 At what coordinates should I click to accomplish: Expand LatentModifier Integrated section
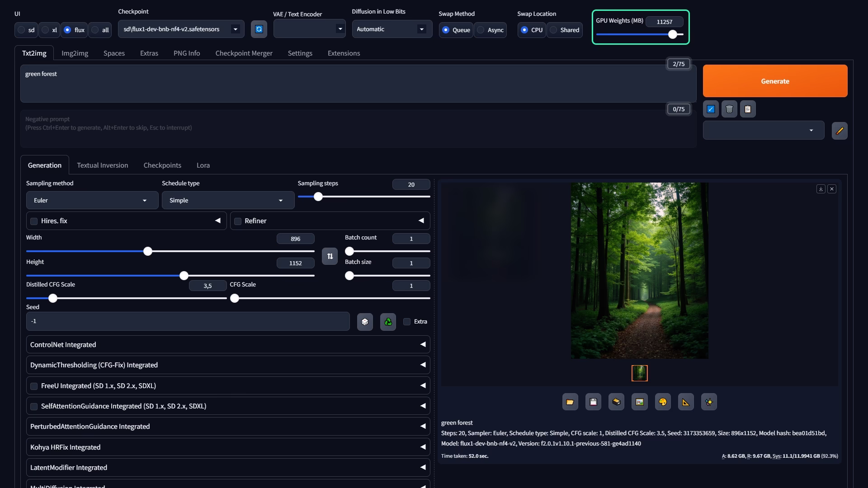[228, 467]
